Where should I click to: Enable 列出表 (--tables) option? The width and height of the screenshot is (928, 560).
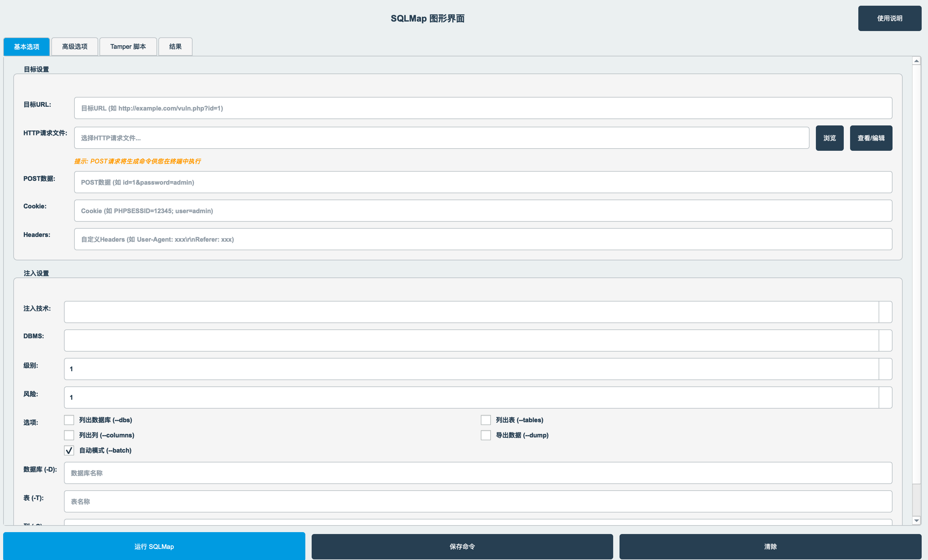click(x=486, y=420)
